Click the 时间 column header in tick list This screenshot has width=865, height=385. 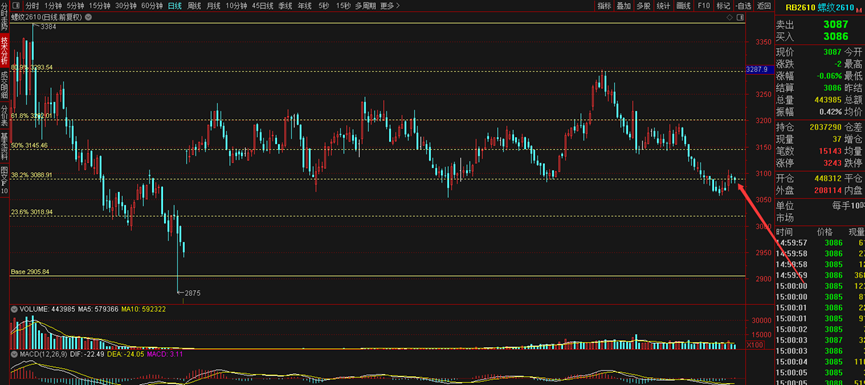click(x=784, y=232)
